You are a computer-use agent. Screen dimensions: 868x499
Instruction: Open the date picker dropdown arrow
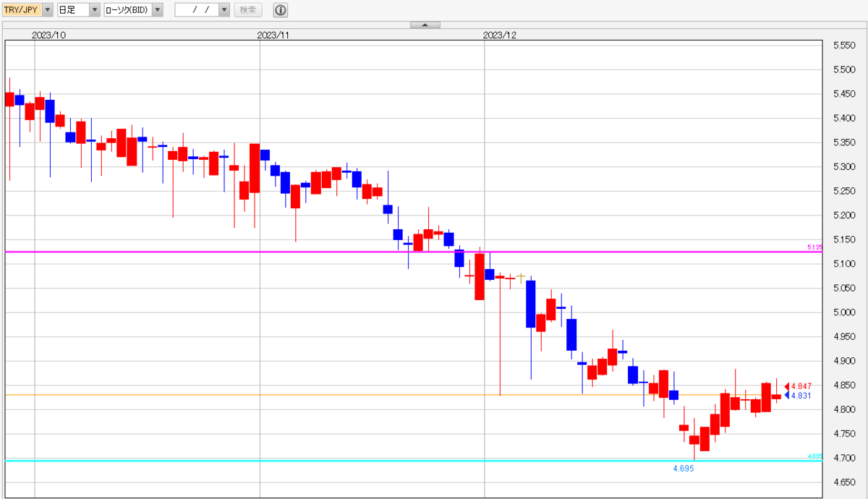pos(224,9)
